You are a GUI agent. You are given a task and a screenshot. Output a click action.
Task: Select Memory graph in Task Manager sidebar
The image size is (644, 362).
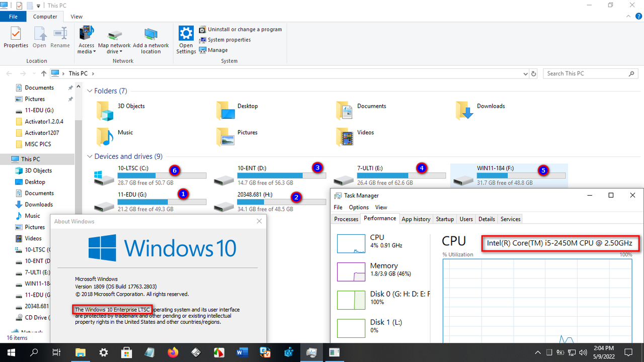pyautogui.click(x=383, y=272)
